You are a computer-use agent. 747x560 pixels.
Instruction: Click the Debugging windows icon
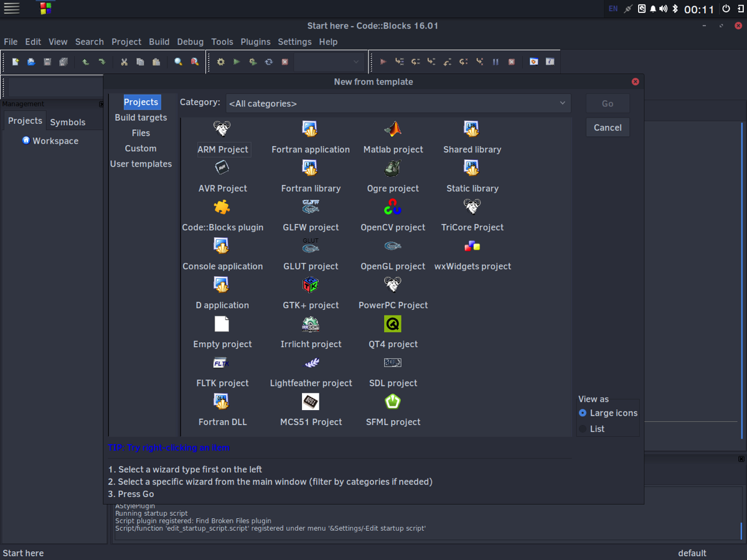point(533,62)
